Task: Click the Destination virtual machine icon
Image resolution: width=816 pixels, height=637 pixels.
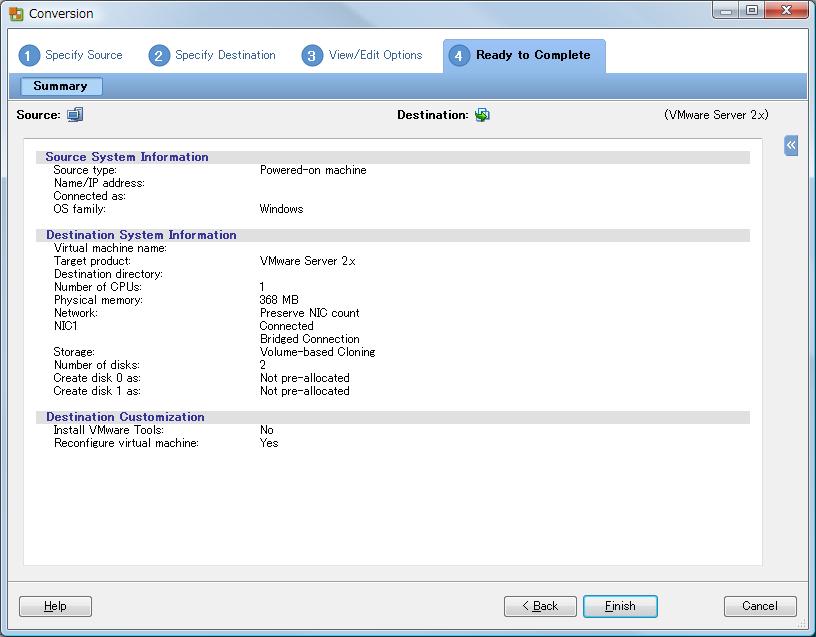Action: [482, 114]
